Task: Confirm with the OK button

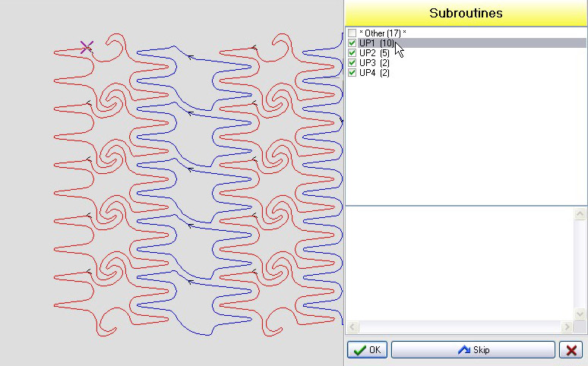Action: click(367, 350)
